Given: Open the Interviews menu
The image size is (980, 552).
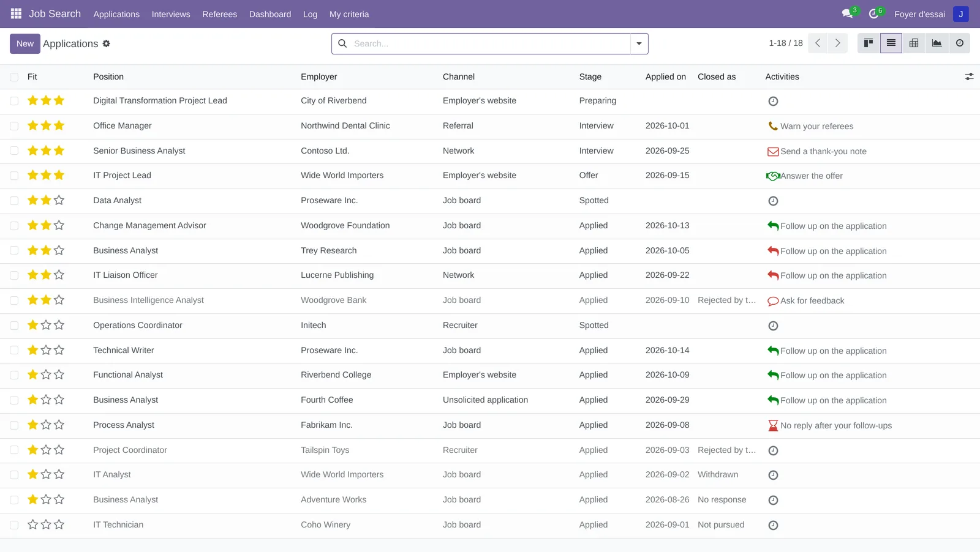Looking at the screenshot, I should pos(171,14).
